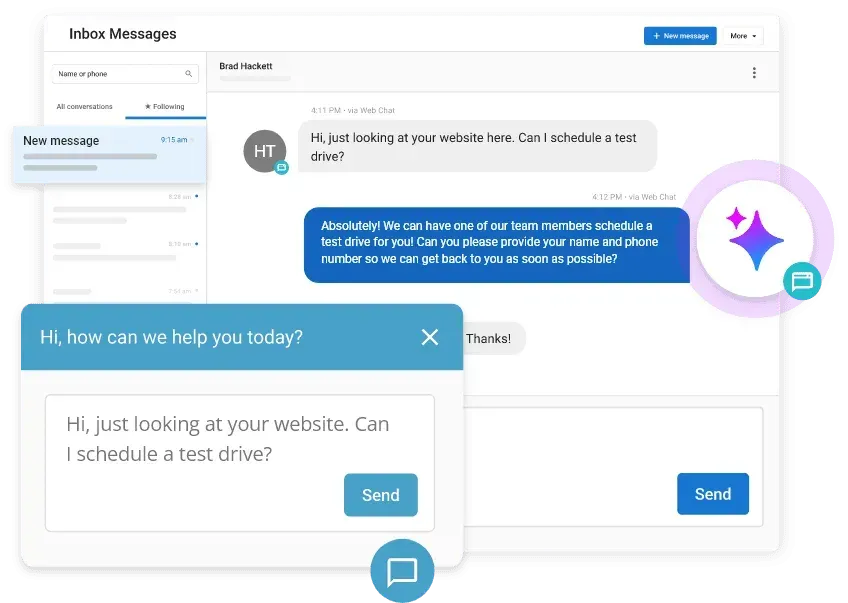
Task: Click the web chat badge on HT avatar
Action: (281, 168)
